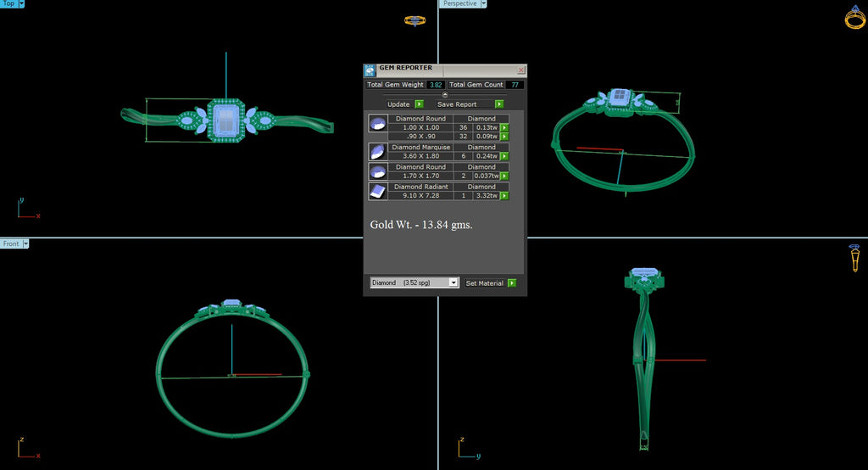Click green arrow beside 3.32tw row
The height and width of the screenshot is (470, 868).
(504, 196)
